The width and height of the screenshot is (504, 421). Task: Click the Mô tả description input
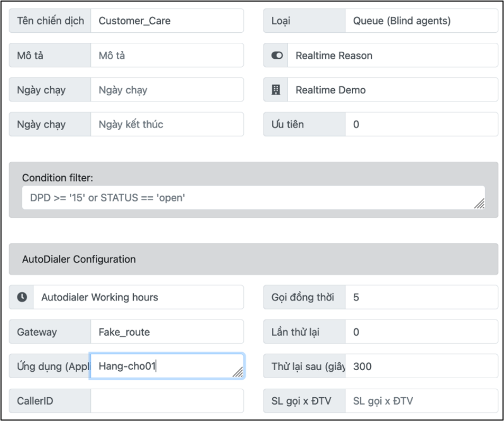coord(167,56)
